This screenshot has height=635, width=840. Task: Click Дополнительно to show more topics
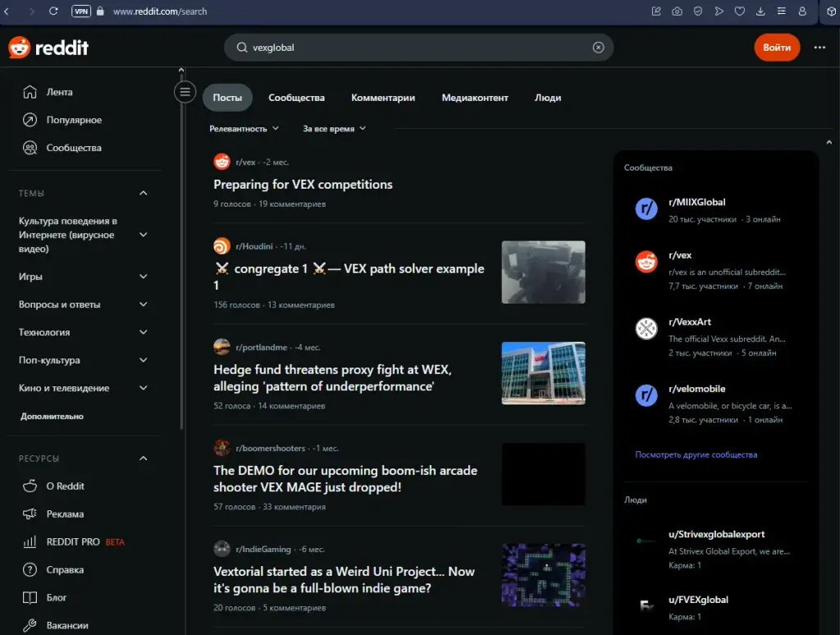click(x=52, y=417)
